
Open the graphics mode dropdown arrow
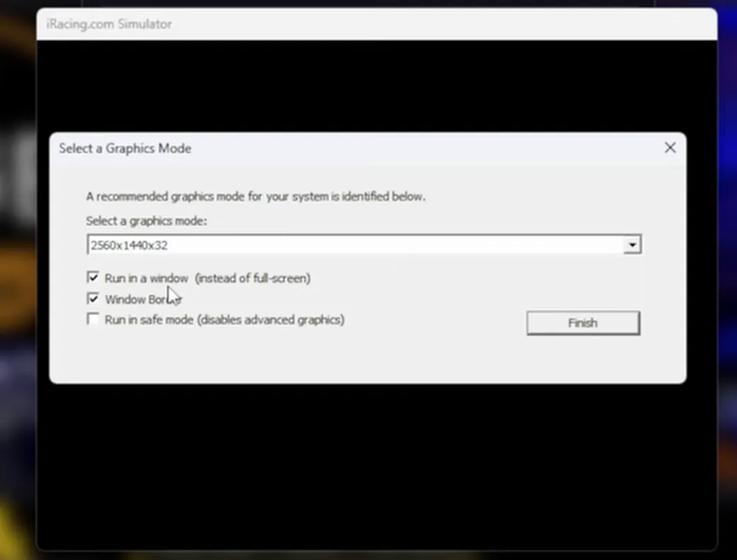click(632, 245)
